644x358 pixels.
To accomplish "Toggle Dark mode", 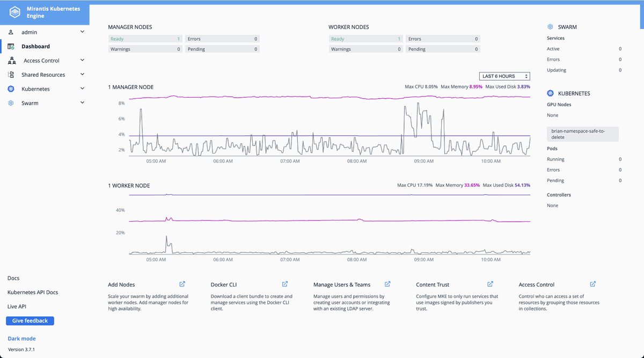I will [x=21, y=339].
